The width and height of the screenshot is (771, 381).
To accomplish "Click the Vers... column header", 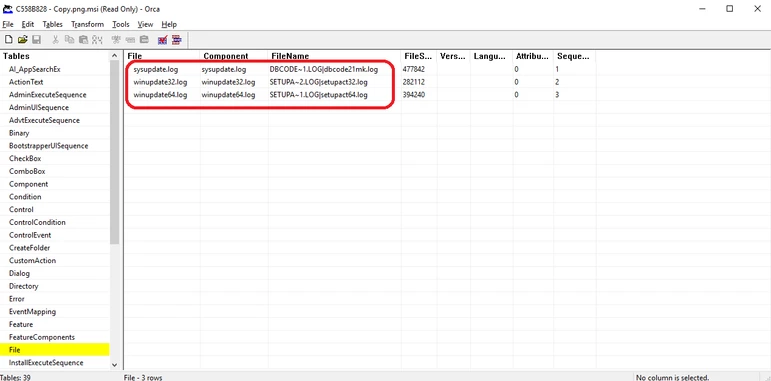I will coord(453,56).
